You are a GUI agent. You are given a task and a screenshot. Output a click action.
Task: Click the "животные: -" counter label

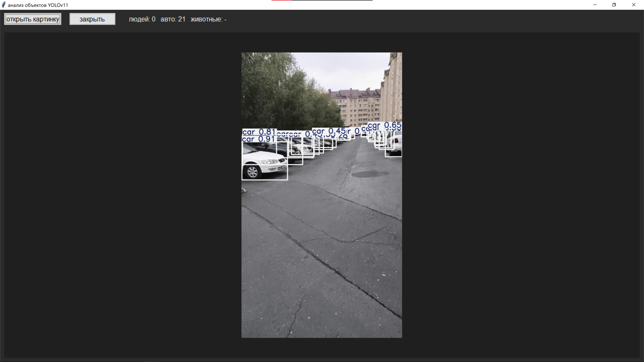[208, 19]
